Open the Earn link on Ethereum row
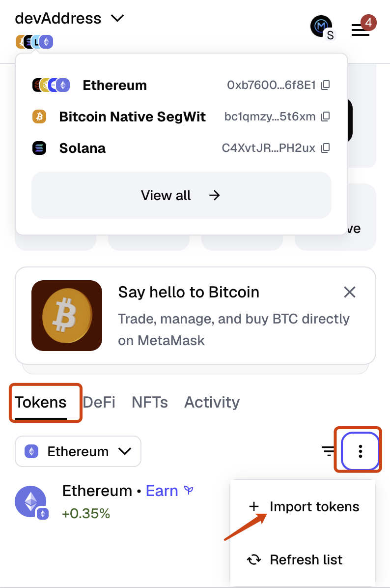The height and width of the screenshot is (588, 390). 162,490
